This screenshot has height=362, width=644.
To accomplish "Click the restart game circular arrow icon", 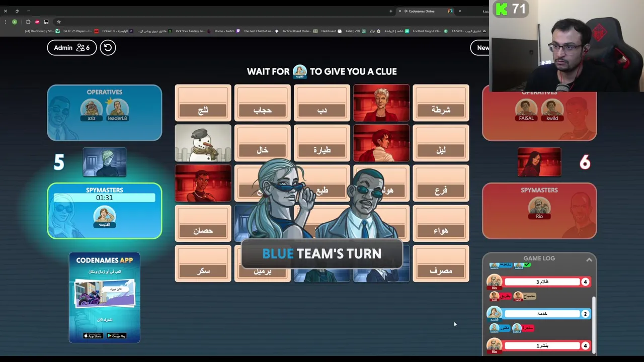I will (x=108, y=48).
